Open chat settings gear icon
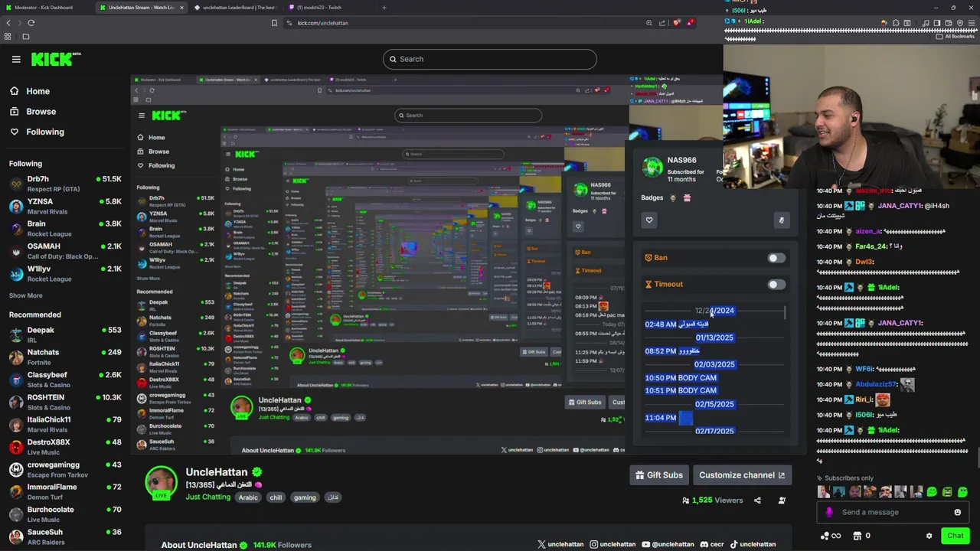This screenshot has height=551, width=980. pos(929,536)
